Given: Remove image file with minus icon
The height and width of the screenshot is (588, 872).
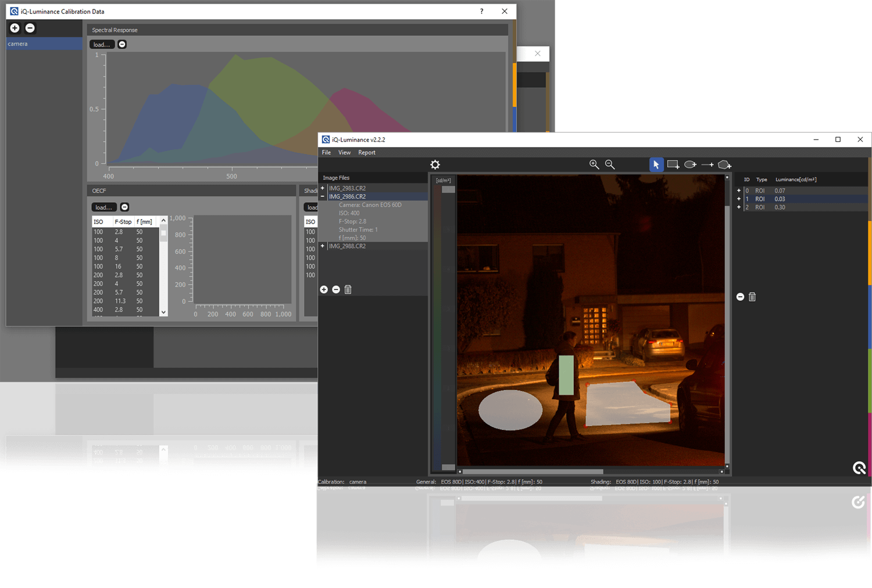Looking at the screenshot, I should pyautogui.click(x=336, y=289).
